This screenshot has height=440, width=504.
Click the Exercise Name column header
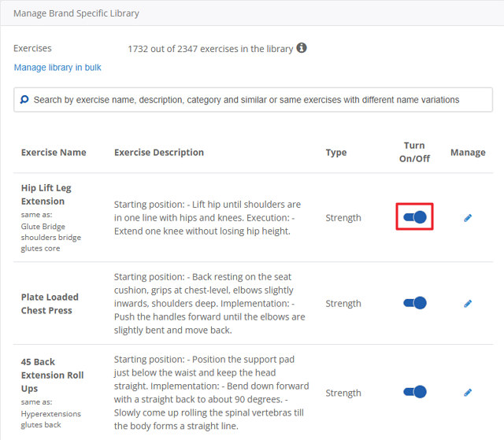coord(54,153)
